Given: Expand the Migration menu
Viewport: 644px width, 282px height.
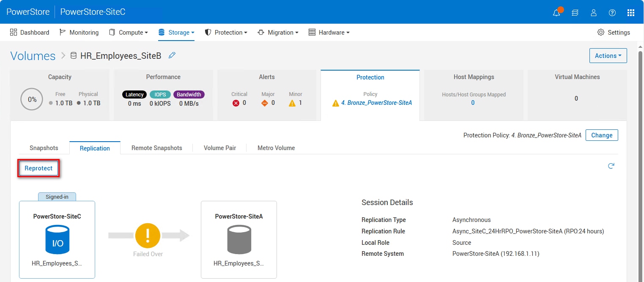Looking at the screenshot, I should point(278,33).
